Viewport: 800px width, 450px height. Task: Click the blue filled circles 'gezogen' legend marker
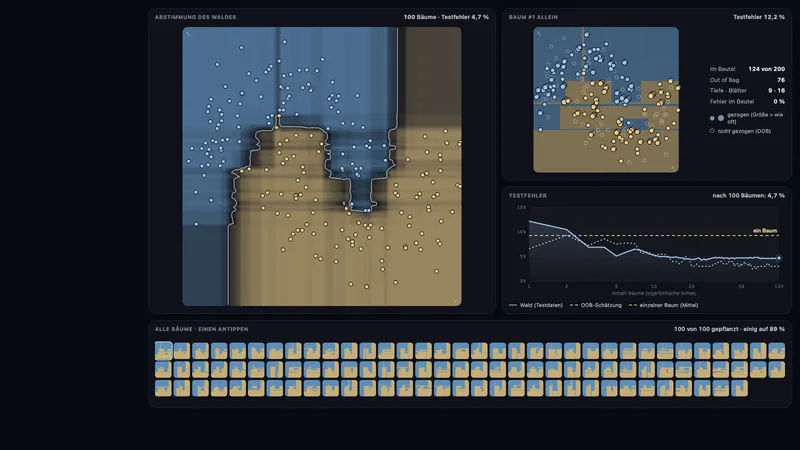coord(716,118)
